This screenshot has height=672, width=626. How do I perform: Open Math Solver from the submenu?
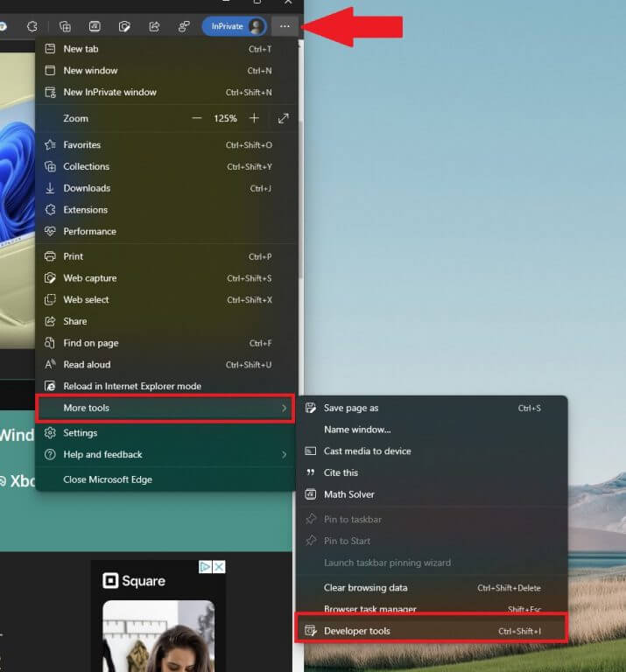[433, 494]
